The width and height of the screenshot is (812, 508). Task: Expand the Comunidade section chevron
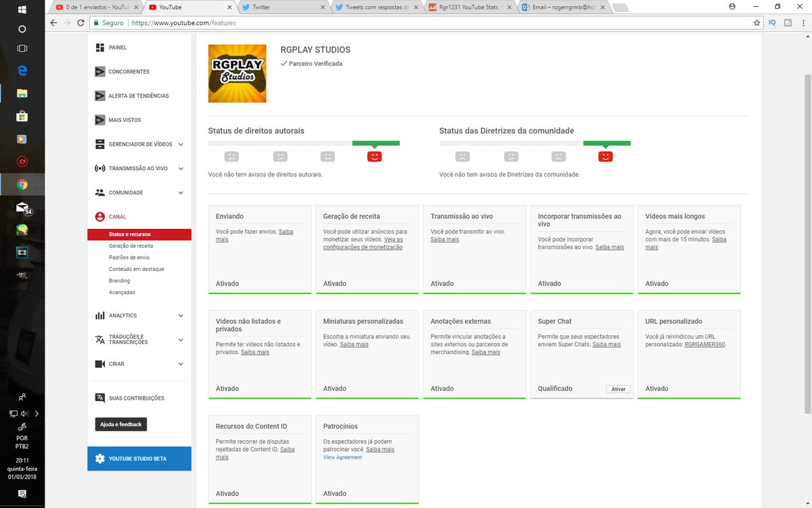(x=181, y=192)
